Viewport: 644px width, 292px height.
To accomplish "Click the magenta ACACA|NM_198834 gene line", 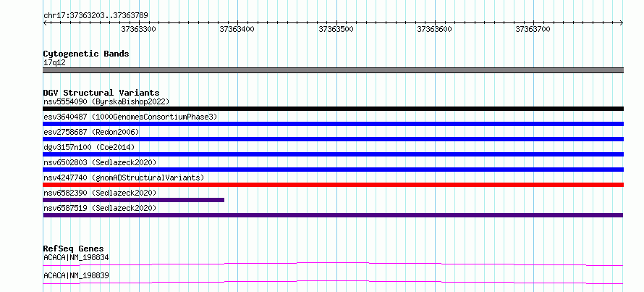I will 333,264.
